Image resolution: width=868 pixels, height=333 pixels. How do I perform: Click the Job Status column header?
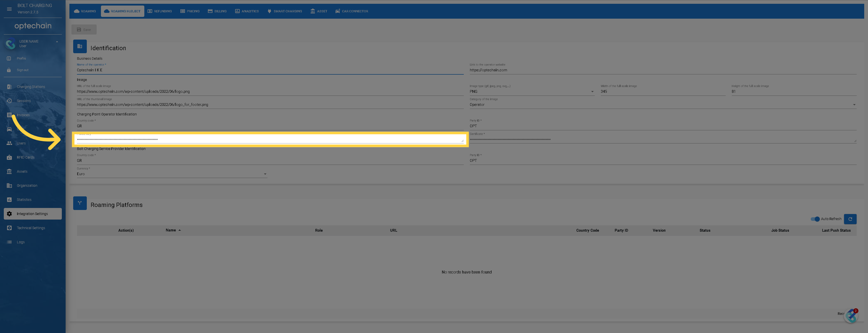780,230
